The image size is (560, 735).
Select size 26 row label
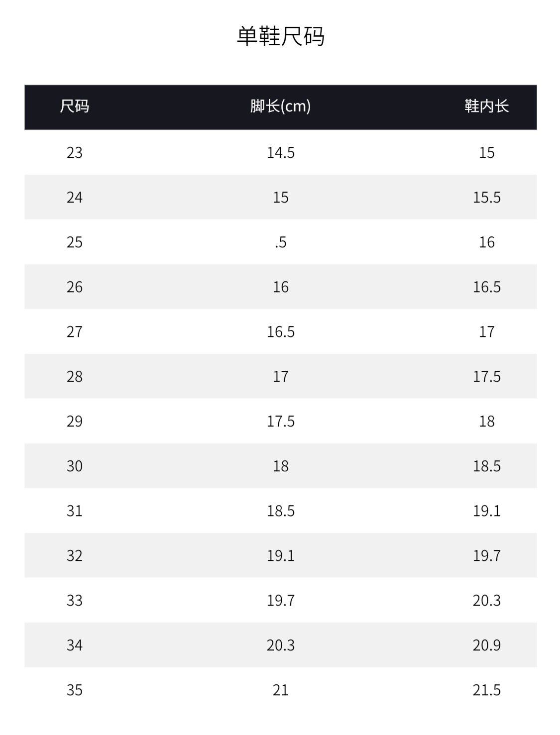(x=75, y=287)
